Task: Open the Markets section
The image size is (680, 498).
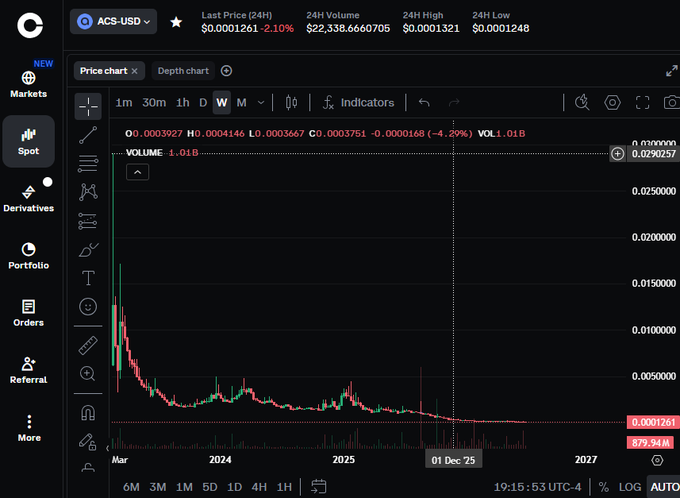Action: click(29, 84)
